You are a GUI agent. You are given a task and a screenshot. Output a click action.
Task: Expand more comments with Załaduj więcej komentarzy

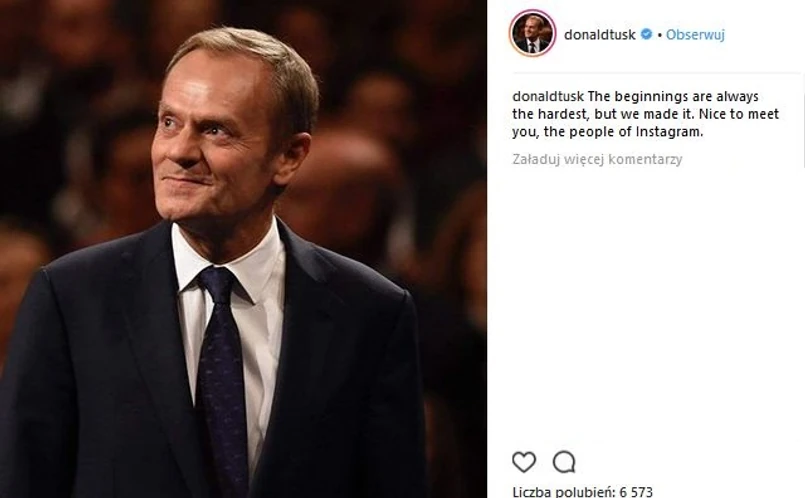coord(597,159)
